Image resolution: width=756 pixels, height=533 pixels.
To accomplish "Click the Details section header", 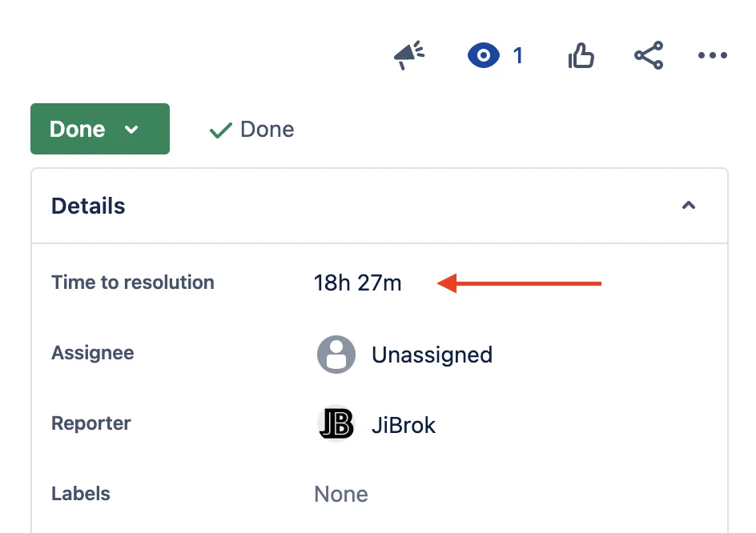I will 380,206.
